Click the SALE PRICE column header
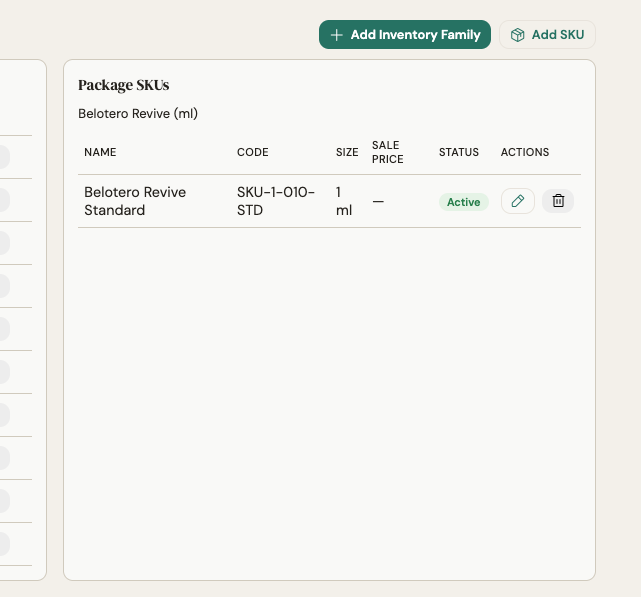The height and width of the screenshot is (597, 641). (x=388, y=152)
